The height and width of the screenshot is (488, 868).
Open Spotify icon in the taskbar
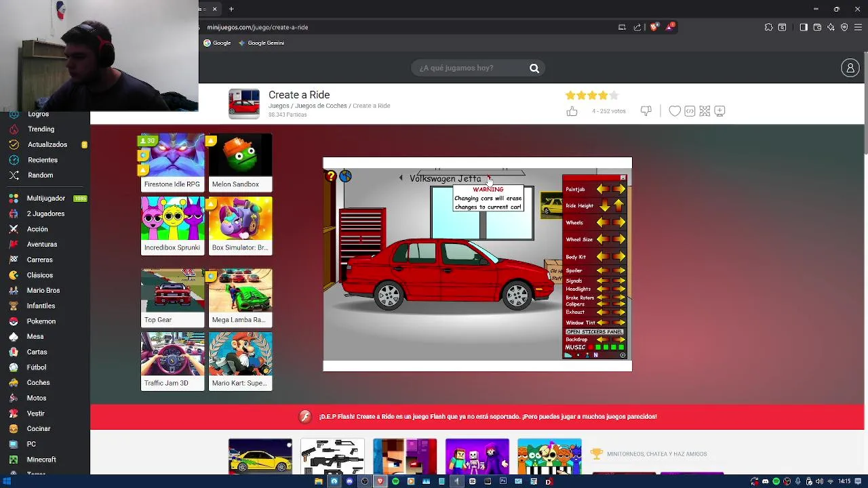click(x=395, y=481)
